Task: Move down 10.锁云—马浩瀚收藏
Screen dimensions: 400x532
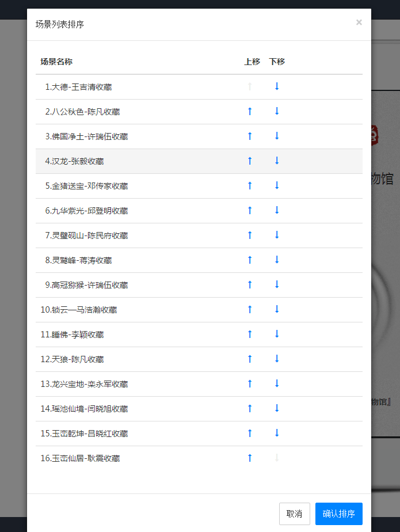Action: pos(277,309)
